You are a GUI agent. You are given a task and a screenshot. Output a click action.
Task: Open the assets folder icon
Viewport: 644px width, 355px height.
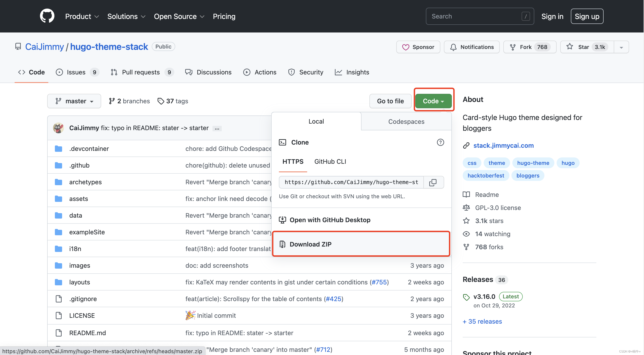(x=58, y=199)
